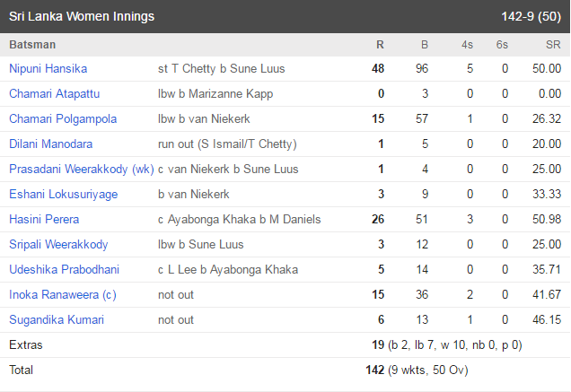
Task: Click the 6s column heading
Action: click(502, 45)
